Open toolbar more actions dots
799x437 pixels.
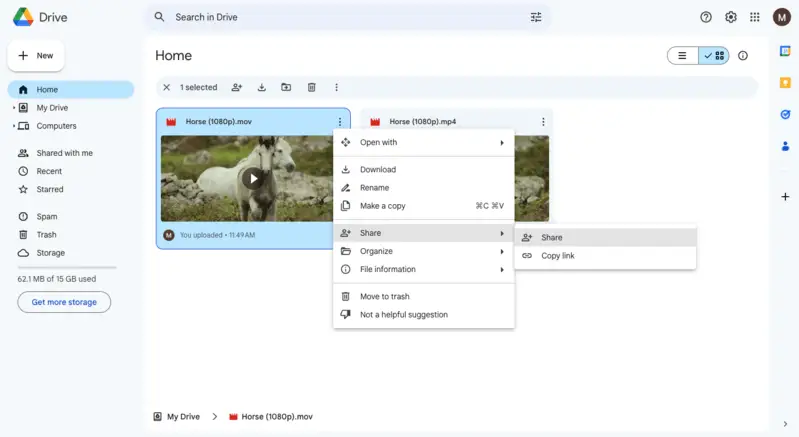pyautogui.click(x=336, y=88)
